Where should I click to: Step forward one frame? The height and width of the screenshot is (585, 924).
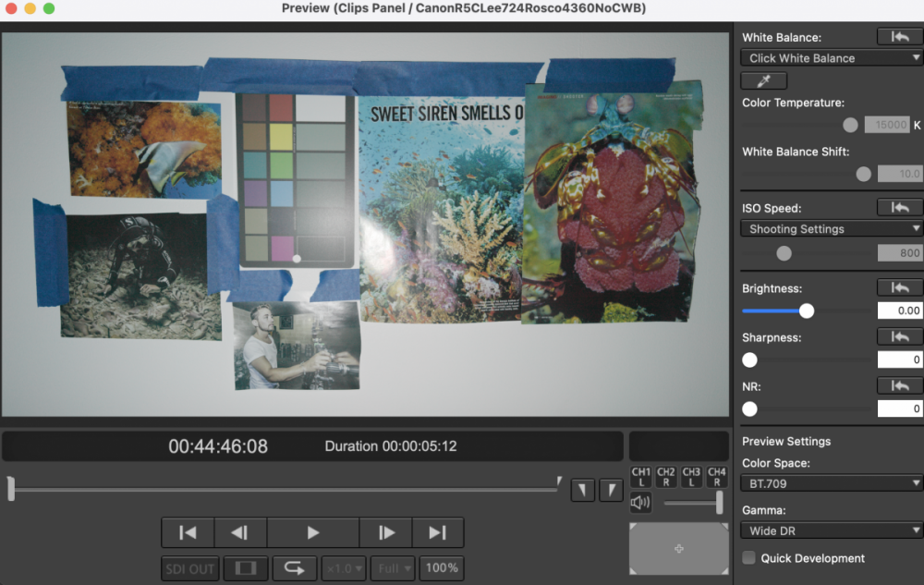[386, 532]
